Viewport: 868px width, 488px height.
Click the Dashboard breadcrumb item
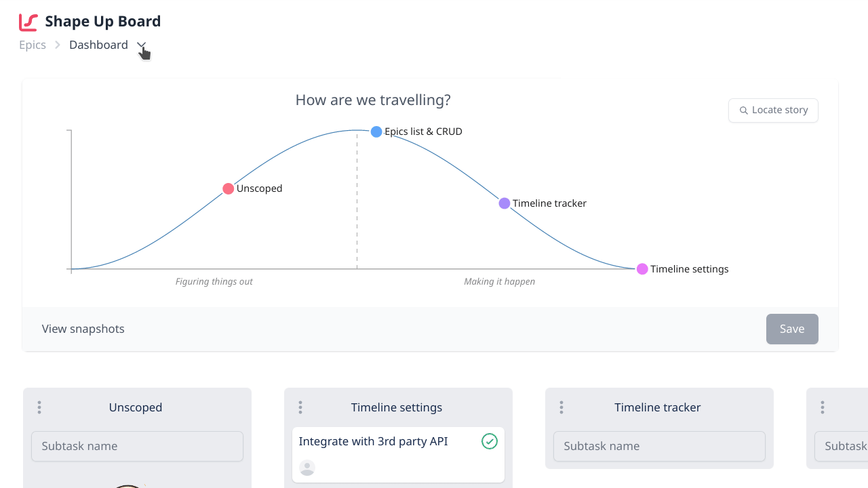[x=98, y=45]
